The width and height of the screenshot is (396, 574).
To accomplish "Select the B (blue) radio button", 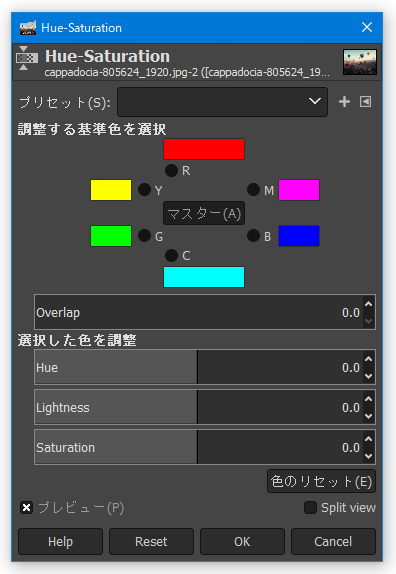I will tap(253, 236).
